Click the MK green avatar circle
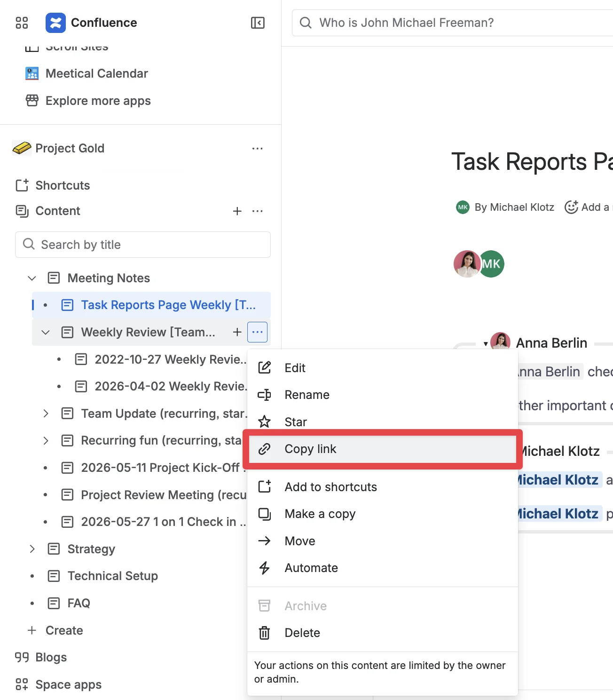The image size is (613, 700). [x=492, y=264]
